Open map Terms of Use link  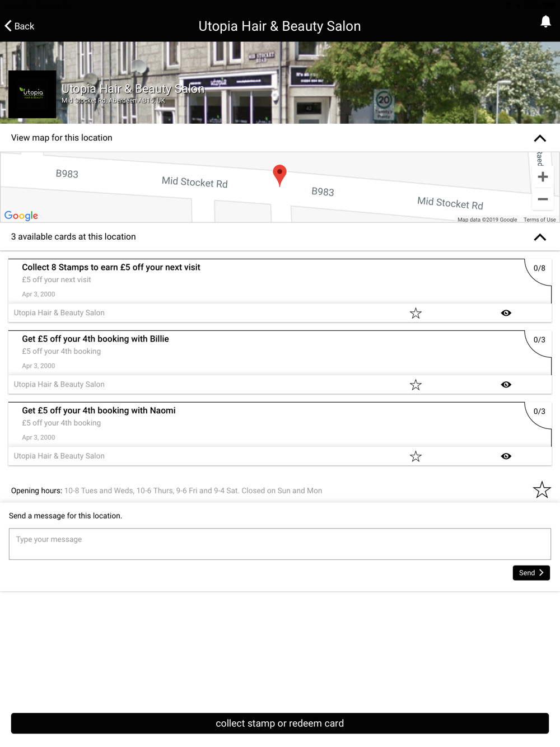point(540,220)
